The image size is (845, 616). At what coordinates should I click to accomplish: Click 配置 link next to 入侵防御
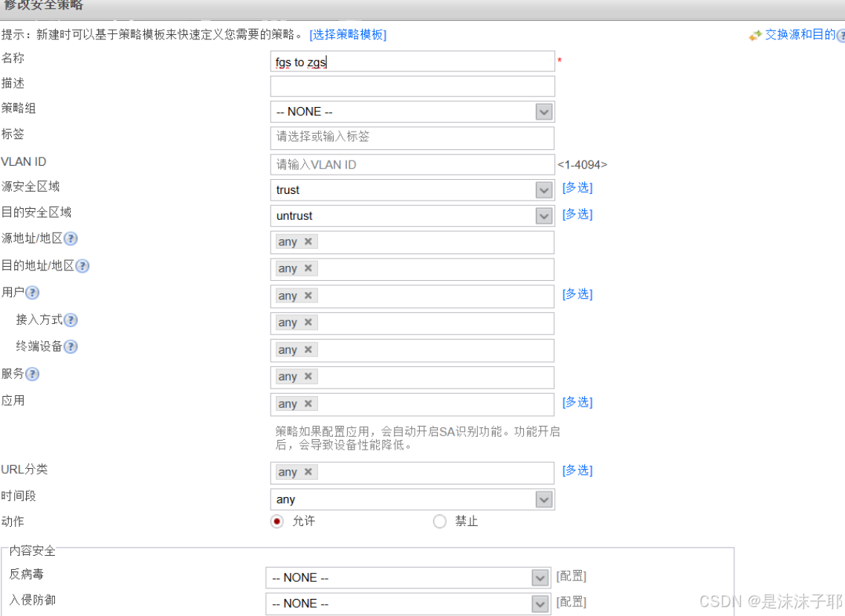click(571, 602)
